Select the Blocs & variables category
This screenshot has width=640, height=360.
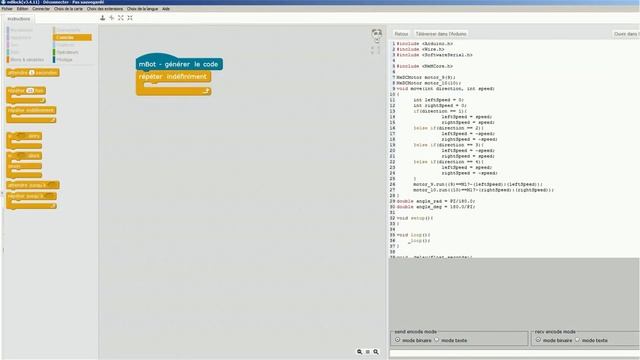(x=26, y=60)
